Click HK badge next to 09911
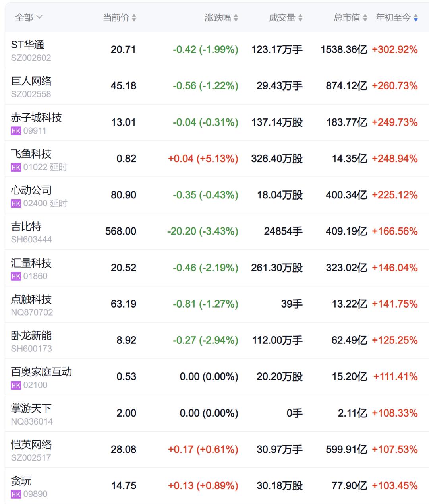This screenshot has height=504, width=429. click(x=16, y=131)
